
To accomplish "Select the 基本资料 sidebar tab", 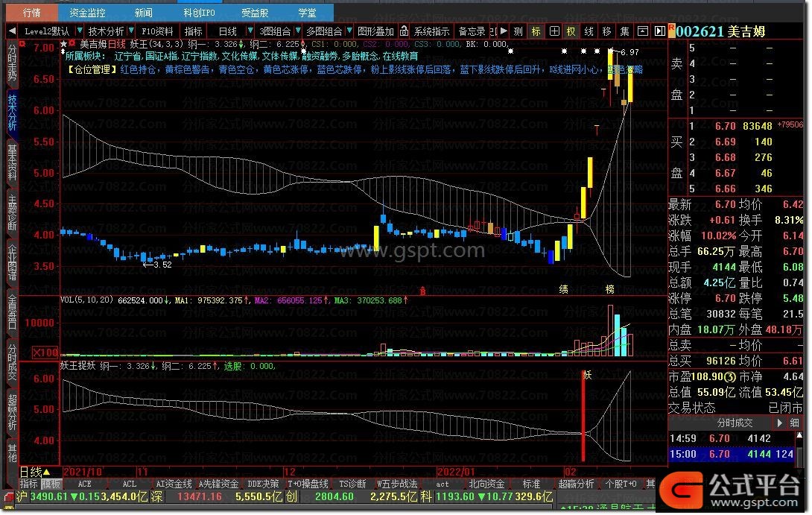I will click(12, 162).
